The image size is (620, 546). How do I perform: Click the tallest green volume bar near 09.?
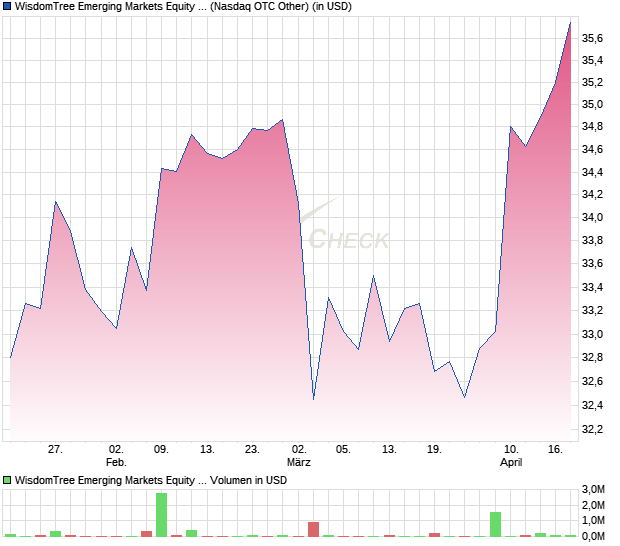[161, 515]
